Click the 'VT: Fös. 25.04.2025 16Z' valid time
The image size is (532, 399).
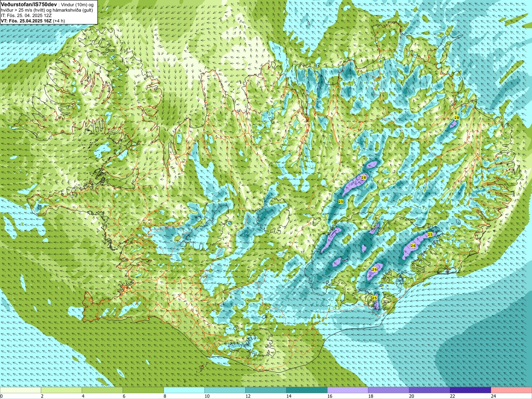[26, 20]
